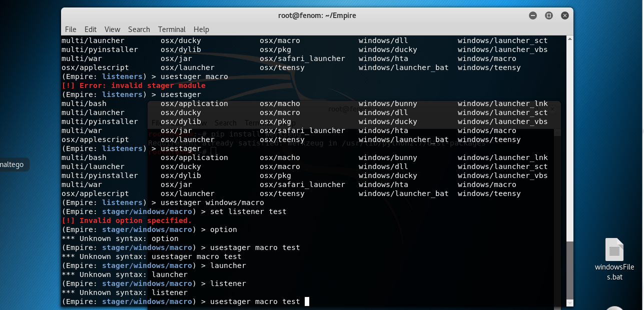This screenshot has height=310, width=644.
Task: Minimize the Empire terminal window
Action: (533, 15)
